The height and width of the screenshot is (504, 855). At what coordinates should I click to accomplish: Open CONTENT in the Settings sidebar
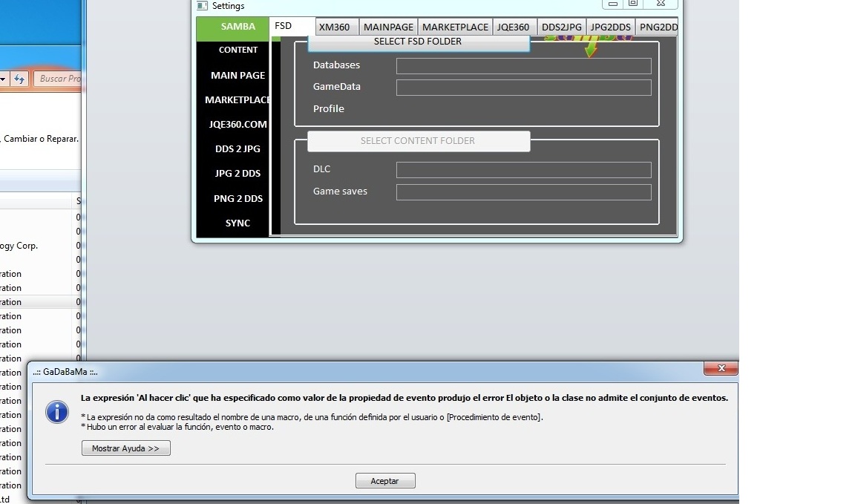point(237,50)
